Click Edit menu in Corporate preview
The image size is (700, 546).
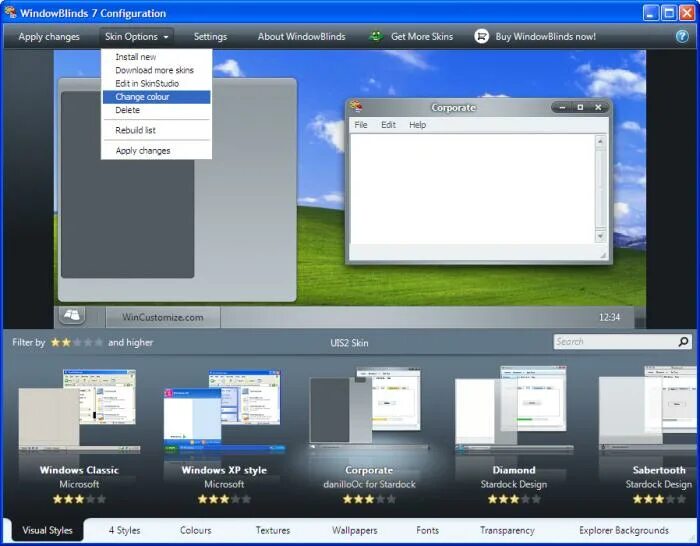388,125
